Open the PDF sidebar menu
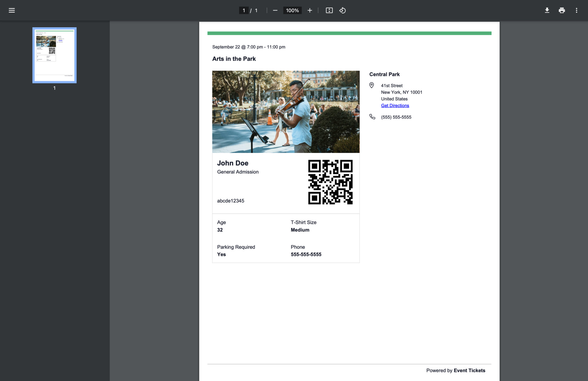 click(12, 10)
